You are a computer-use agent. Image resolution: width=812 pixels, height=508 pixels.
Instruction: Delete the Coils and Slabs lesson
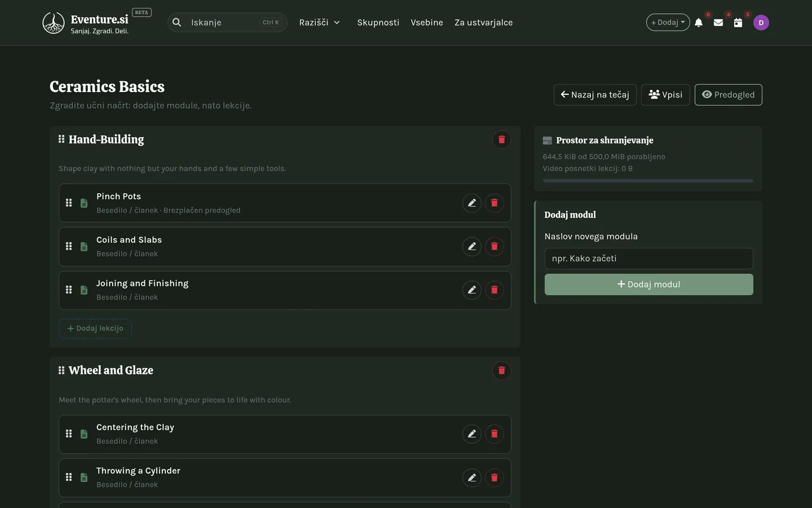click(x=495, y=246)
